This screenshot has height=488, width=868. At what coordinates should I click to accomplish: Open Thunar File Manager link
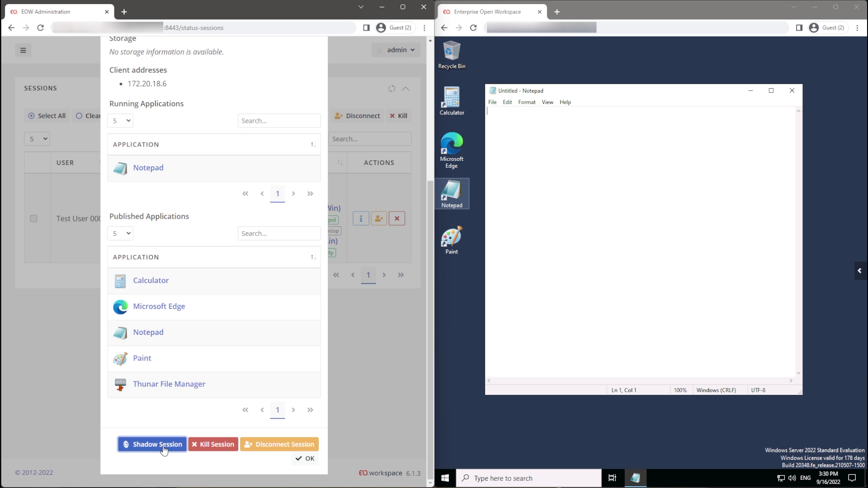[x=169, y=384]
